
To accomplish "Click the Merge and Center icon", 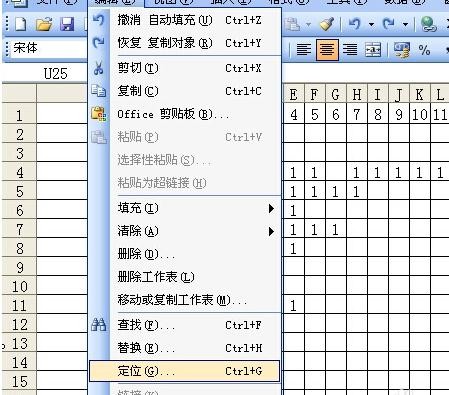I will pyautogui.click(x=373, y=50).
